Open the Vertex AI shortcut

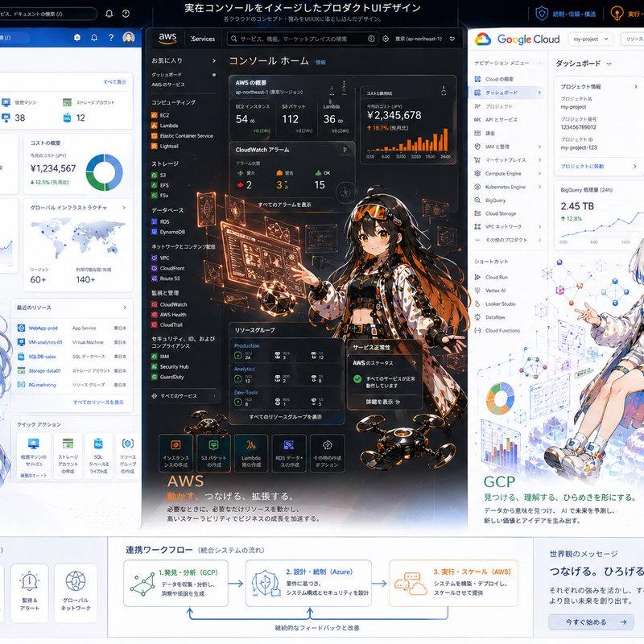point(495,291)
